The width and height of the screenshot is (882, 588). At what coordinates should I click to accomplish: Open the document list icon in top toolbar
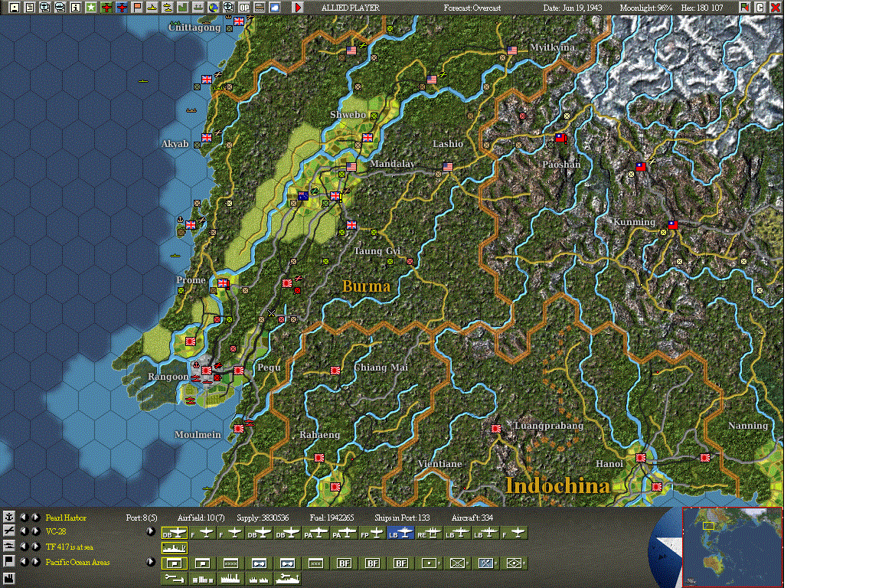click(x=29, y=8)
